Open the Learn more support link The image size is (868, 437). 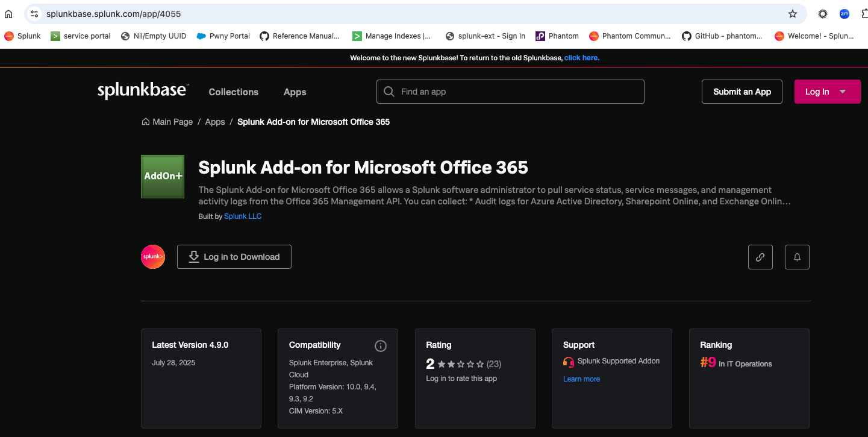pyautogui.click(x=581, y=379)
